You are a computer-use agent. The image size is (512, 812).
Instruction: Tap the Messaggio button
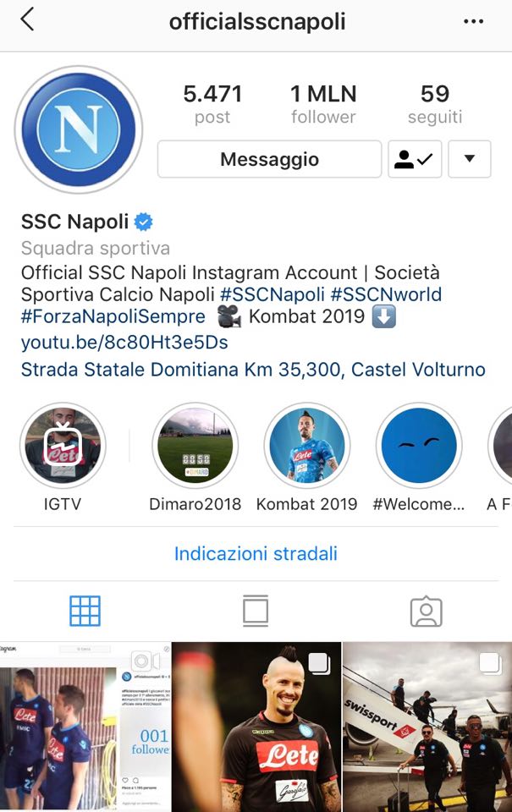pos(269,159)
